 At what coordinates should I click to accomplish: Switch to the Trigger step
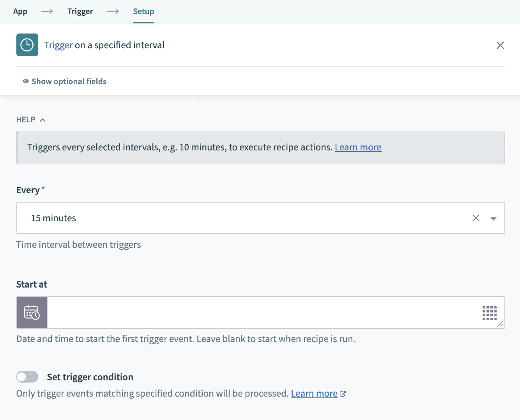pyautogui.click(x=80, y=11)
